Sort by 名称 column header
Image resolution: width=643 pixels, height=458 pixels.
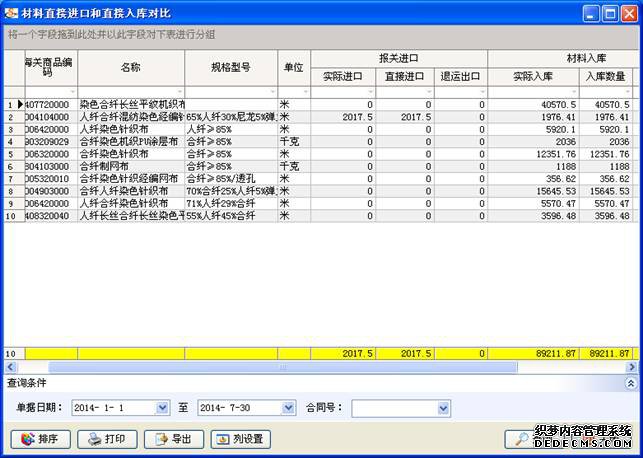131,67
